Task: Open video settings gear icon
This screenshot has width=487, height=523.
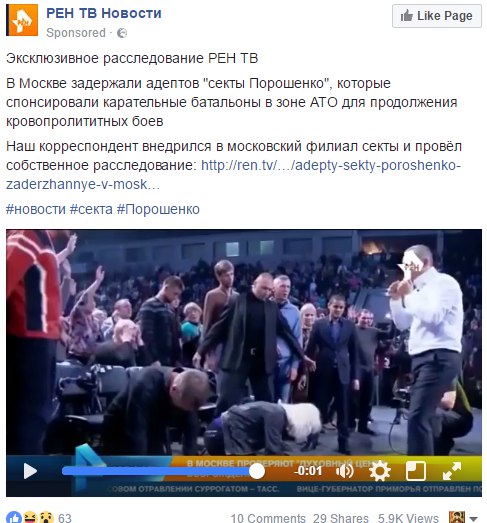Action: click(x=380, y=471)
